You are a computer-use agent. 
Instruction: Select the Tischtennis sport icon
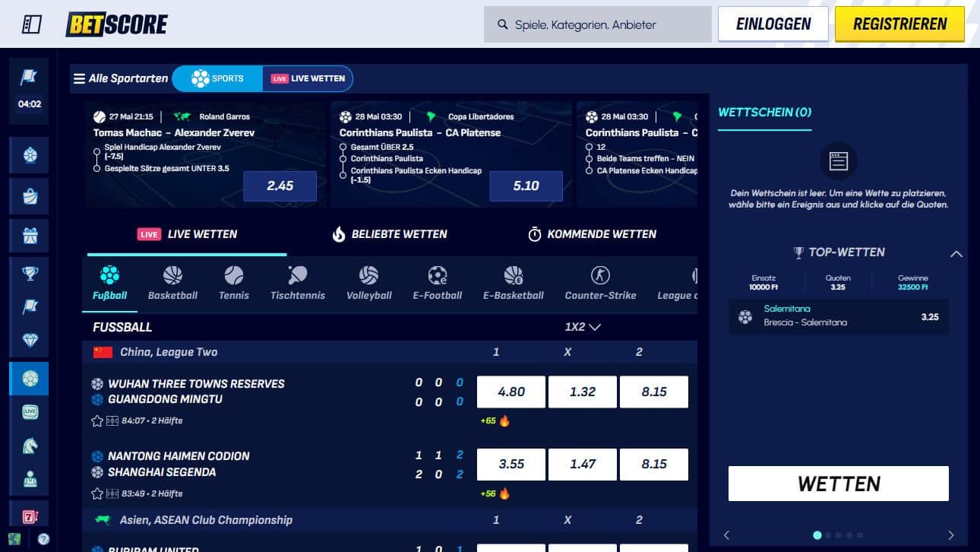tap(298, 283)
